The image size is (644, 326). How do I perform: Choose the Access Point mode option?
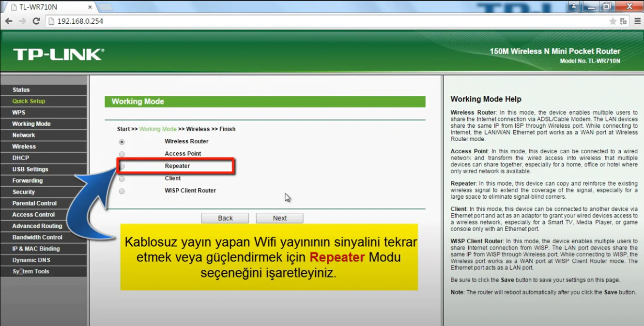tap(122, 154)
